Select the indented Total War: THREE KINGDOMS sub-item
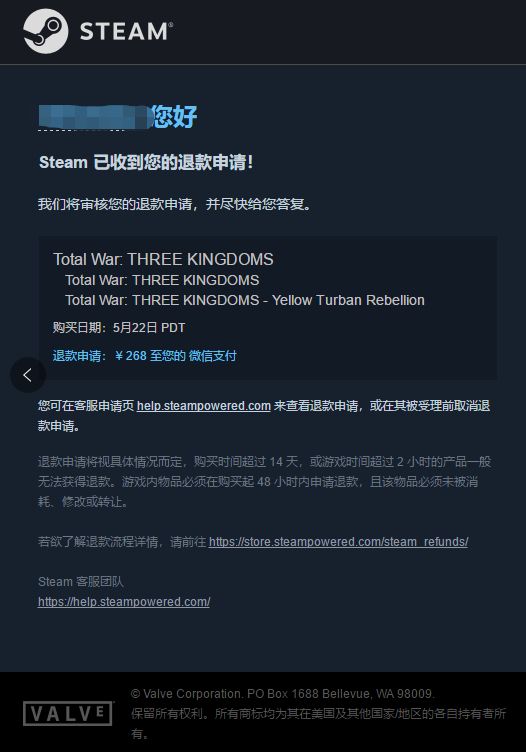This screenshot has height=752, width=526. [x=162, y=280]
